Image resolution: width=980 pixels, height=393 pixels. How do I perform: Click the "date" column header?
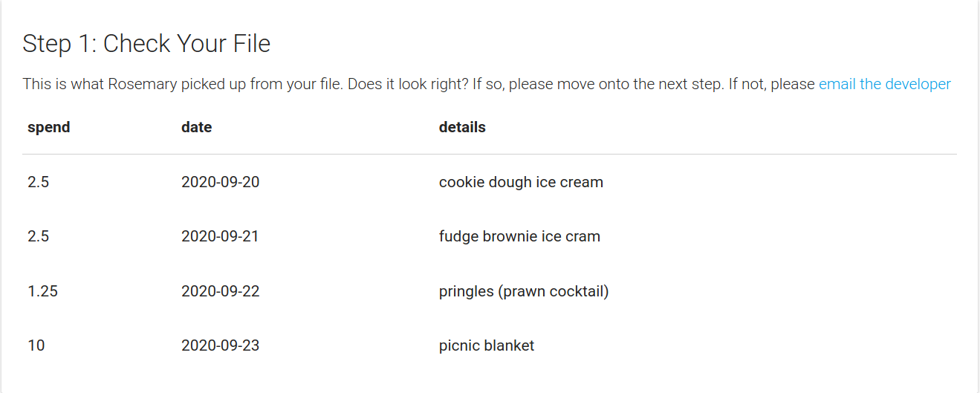click(x=196, y=127)
